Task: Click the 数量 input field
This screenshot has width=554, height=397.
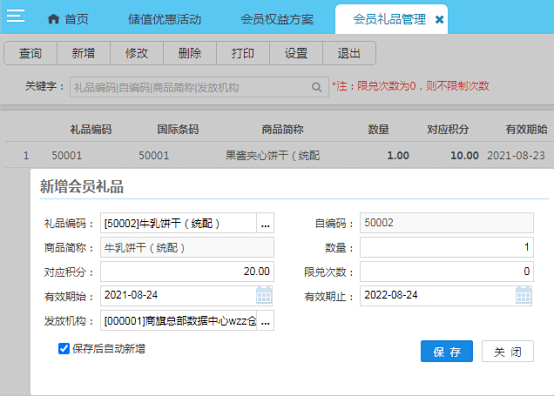Action: pos(447,247)
